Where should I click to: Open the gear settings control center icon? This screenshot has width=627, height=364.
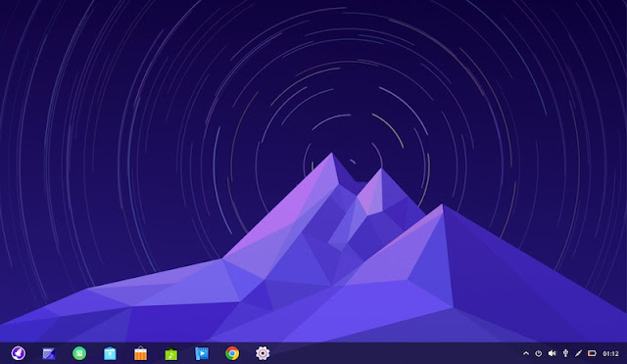click(263, 353)
